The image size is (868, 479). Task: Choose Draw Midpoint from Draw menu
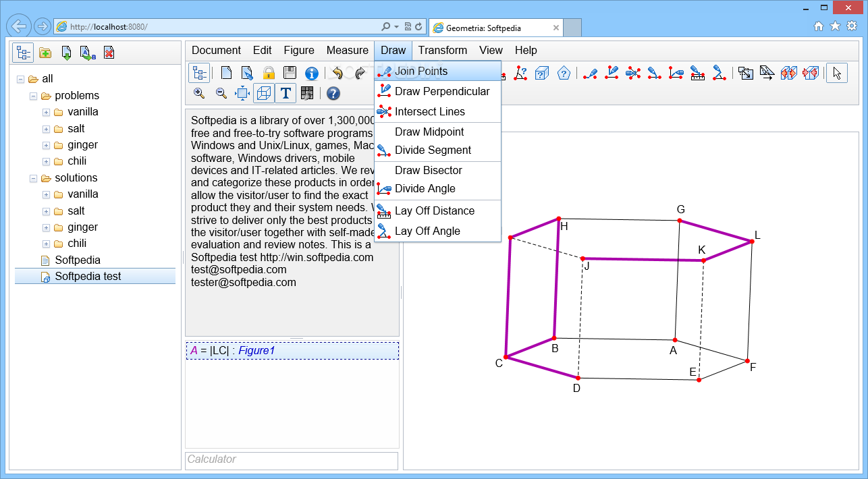point(437,132)
